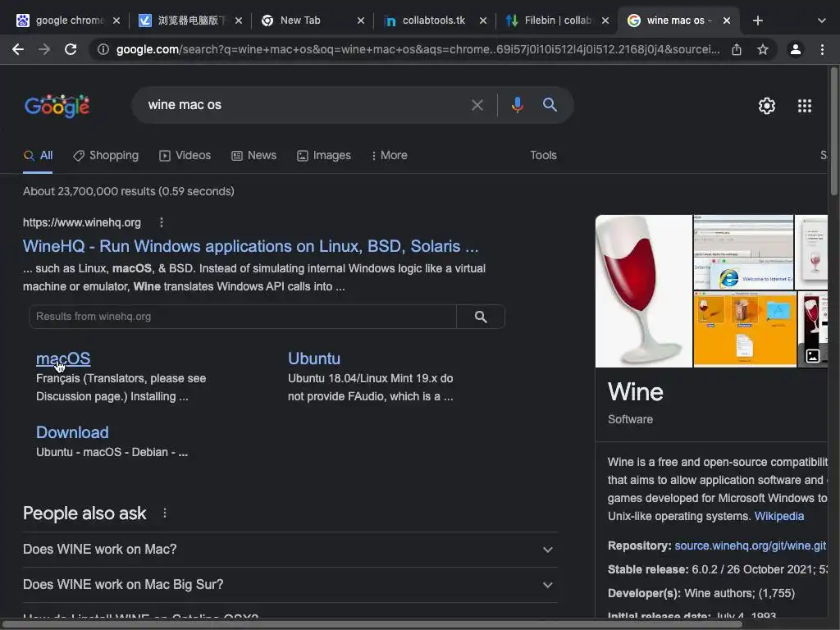Viewport: 840px width, 630px height.
Task: Close the google chrome tab
Action: 116,21
